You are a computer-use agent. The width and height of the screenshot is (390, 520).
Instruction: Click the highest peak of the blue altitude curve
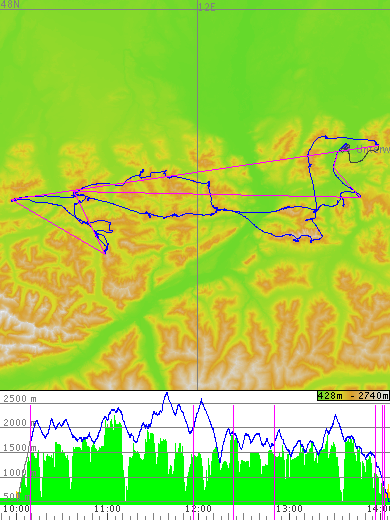tap(167, 394)
